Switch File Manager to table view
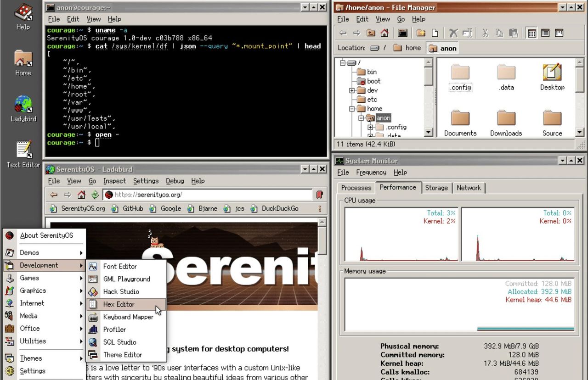 click(x=545, y=33)
